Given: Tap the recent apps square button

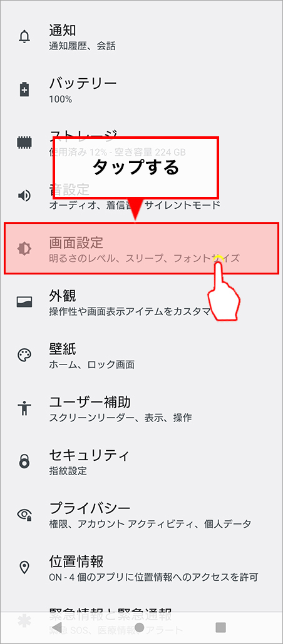Looking at the screenshot, I should pos(221,627).
